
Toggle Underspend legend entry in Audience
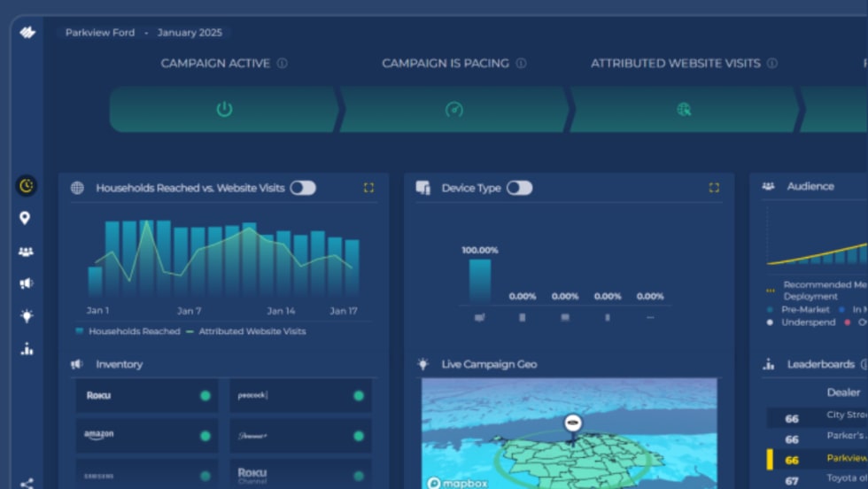(x=802, y=322)
